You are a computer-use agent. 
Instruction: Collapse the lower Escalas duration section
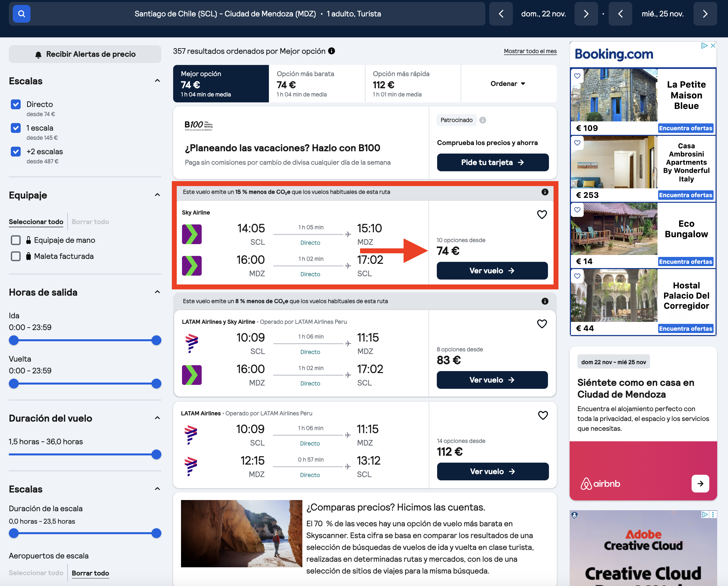point(157,489)
